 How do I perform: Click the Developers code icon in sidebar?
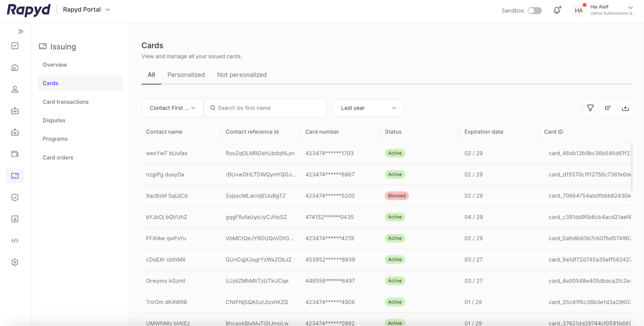pyautogui.click(x=15, y=240)
